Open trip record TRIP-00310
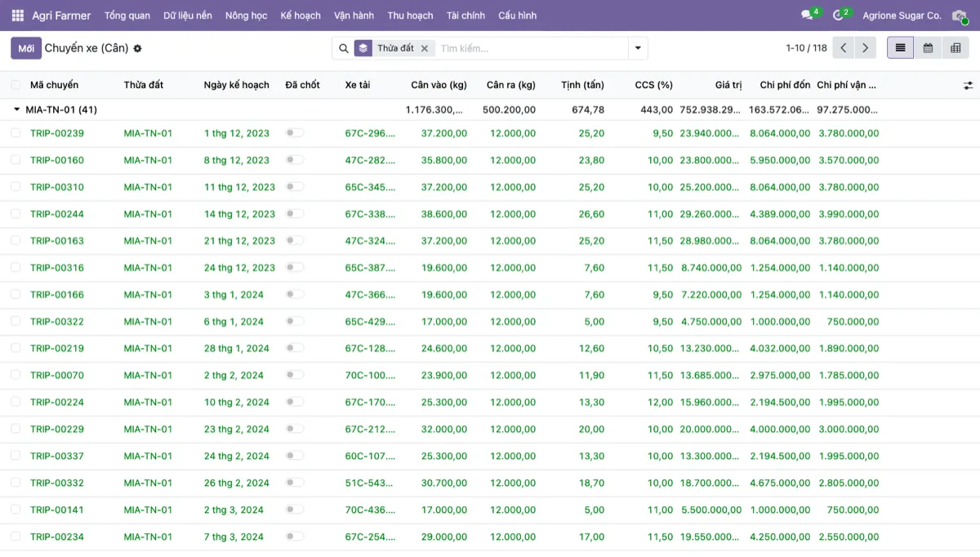 (57, 187)
